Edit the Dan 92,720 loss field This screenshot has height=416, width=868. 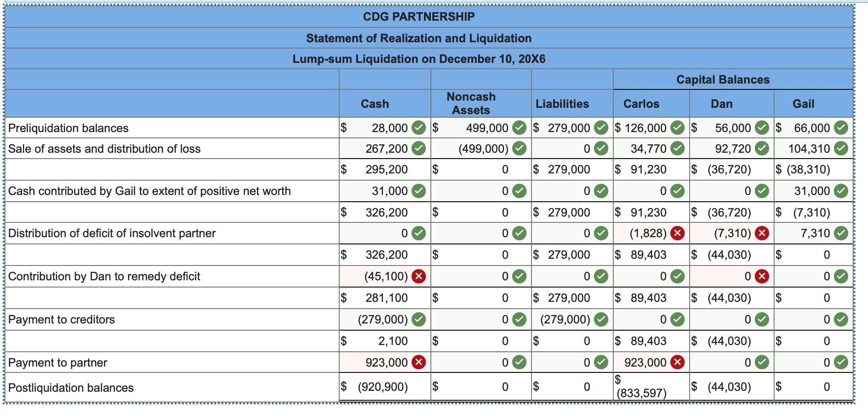[732, 149]
